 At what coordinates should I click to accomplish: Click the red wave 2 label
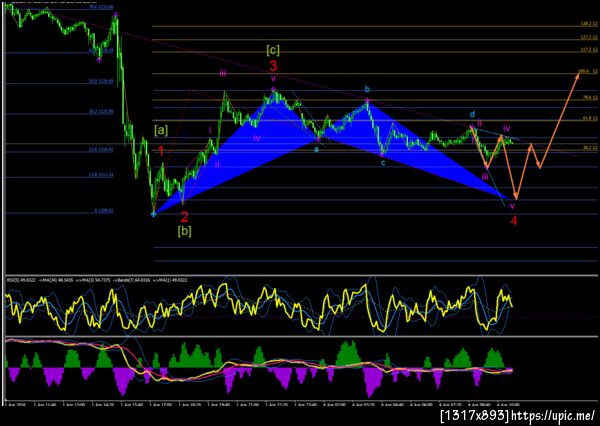click(184, 217)
